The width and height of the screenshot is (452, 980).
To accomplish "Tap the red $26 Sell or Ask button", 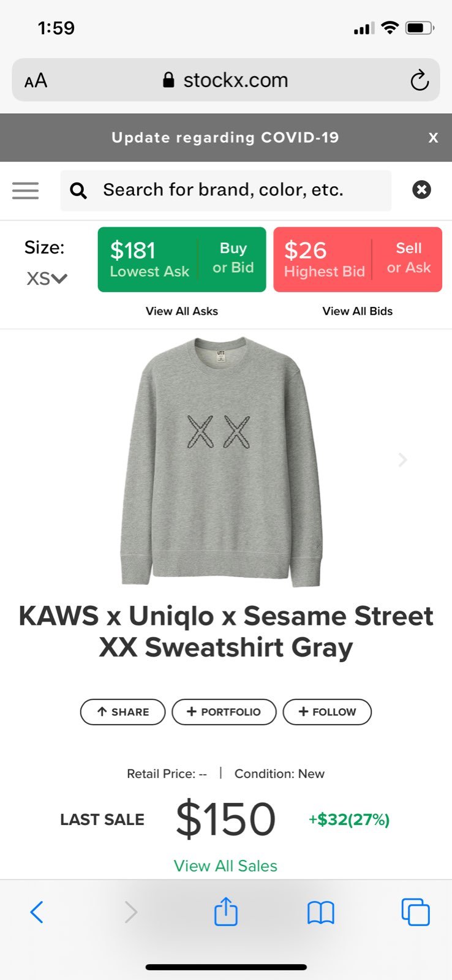I will [x=358, y=259].
